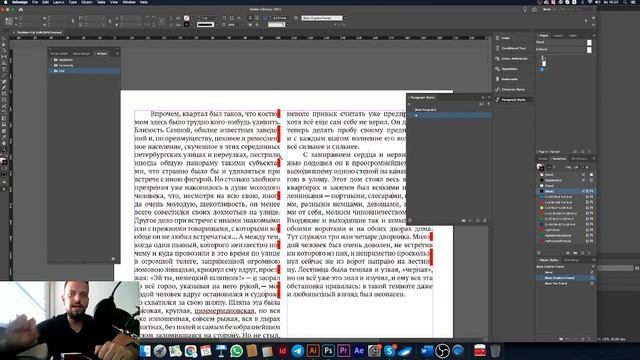Screen dimensions: 640x360
Task: Switch to the Script Label tab
Action: coord(59,53)
